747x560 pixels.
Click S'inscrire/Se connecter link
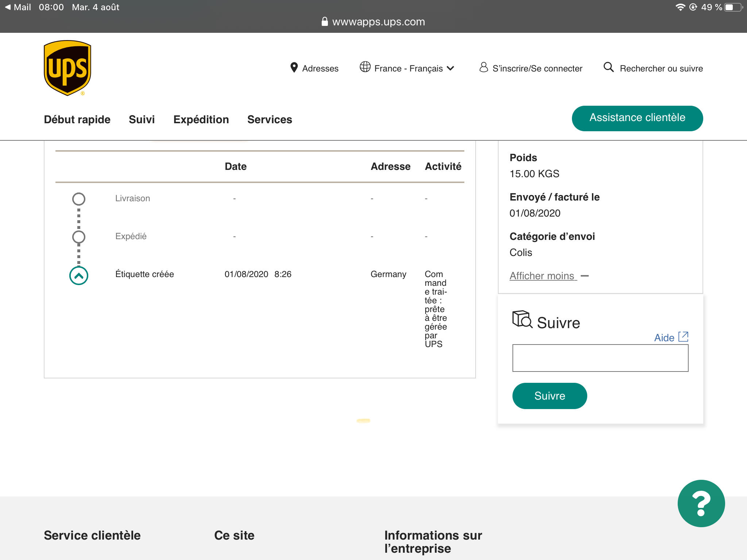tap(537, 69)
